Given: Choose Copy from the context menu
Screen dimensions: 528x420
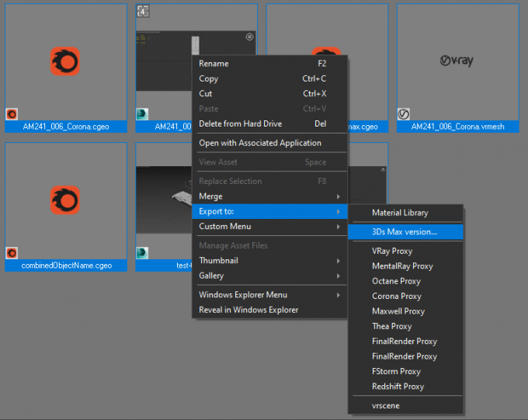Looking at the screenshot, I should pos(269,78).
